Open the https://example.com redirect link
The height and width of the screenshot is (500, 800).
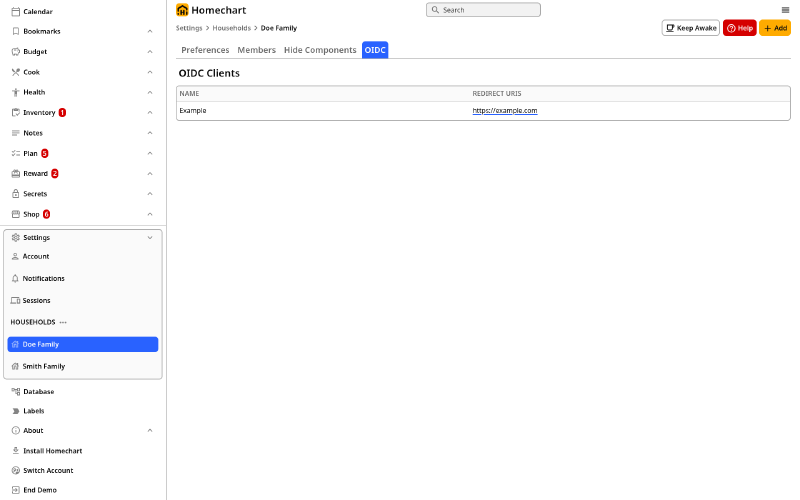point(505,111)
